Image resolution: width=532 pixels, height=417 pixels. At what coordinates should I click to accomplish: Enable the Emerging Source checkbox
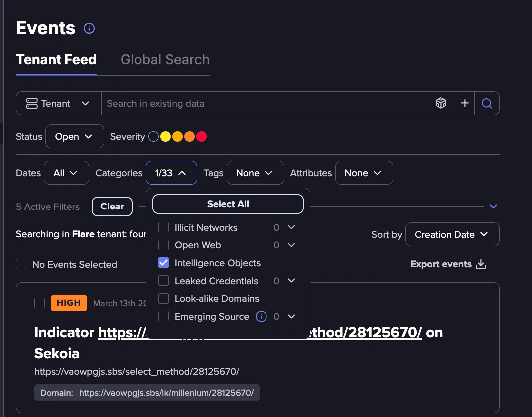pyautogui.click(x=164, y=316)
